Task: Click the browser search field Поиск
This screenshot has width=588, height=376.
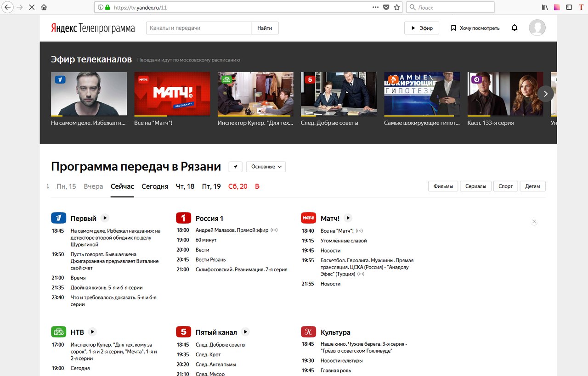Action: (450, 7)
